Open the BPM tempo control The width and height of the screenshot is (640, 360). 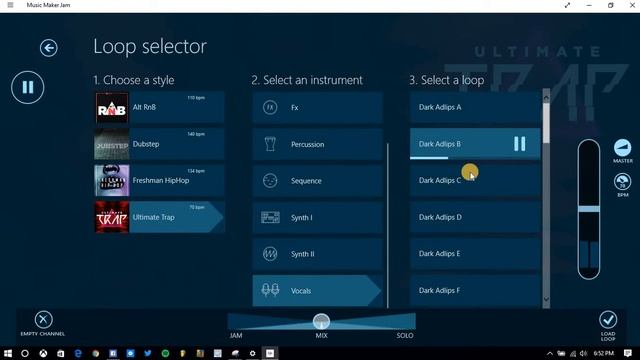click(622, 185)
